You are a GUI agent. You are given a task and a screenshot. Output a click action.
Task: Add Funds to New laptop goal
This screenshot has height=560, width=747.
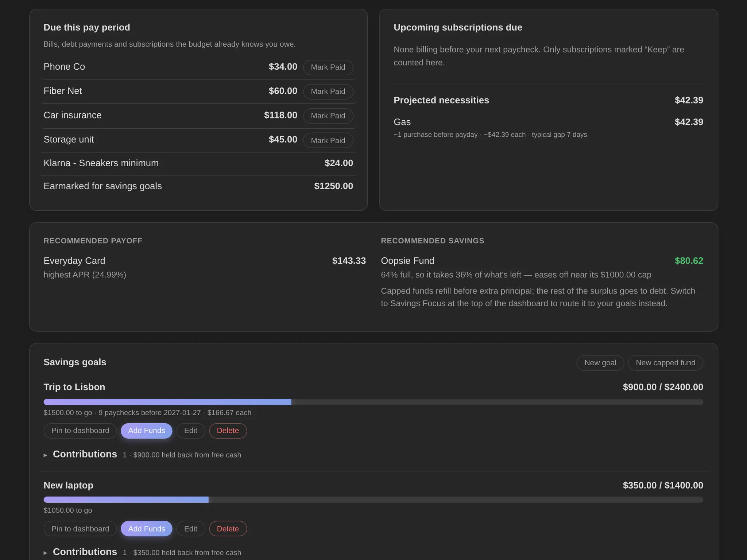147,529
